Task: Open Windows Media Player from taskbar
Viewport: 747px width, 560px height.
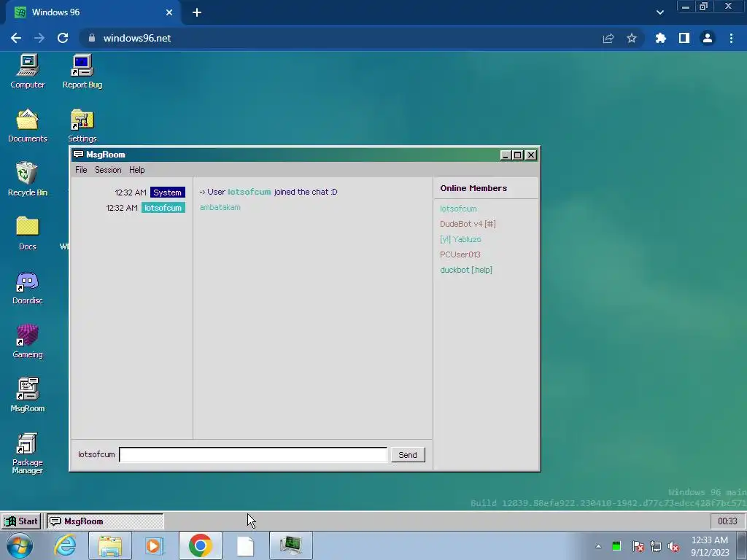Action: point(154,545)
